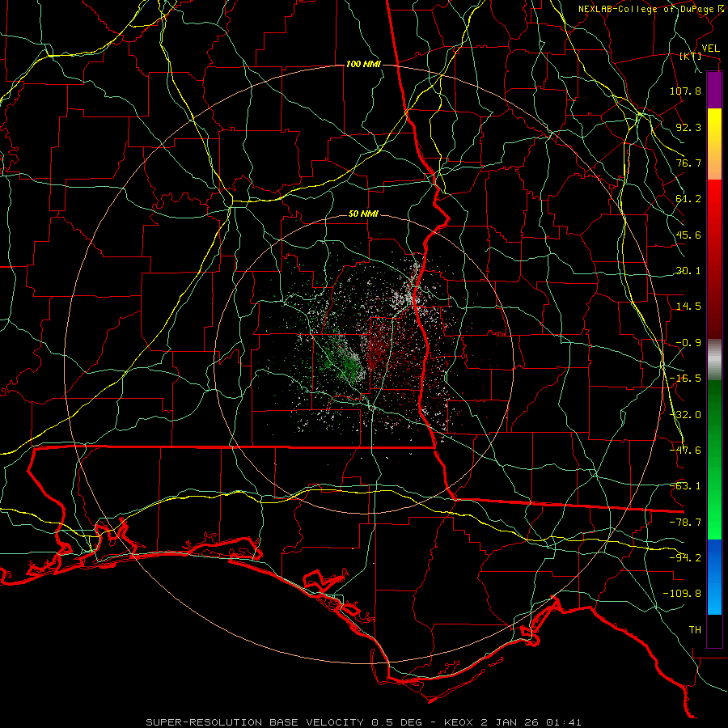728x728 pixels.
Task: Click the 107.8 velocity legend value
Action: tap(685, 91)
